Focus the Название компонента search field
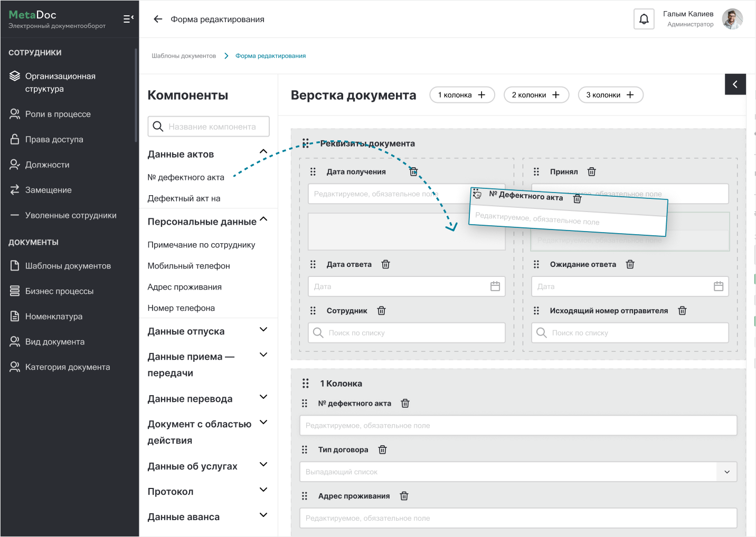This screenshot has height=537, width=756. coord(212,127)
